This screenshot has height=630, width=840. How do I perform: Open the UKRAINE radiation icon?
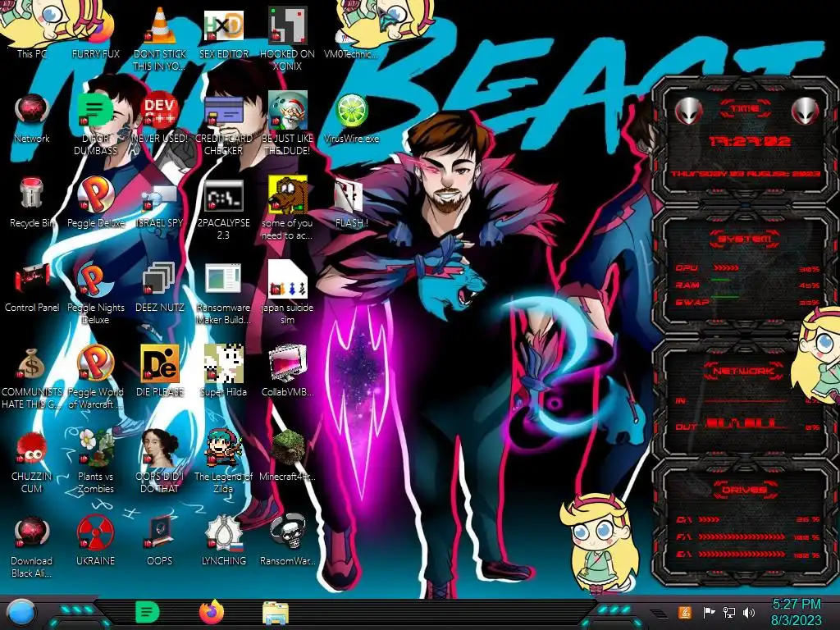(95, 541)
